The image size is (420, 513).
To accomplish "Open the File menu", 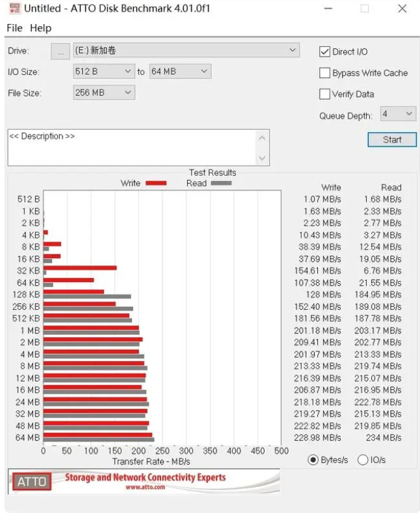I will [15, 28].
